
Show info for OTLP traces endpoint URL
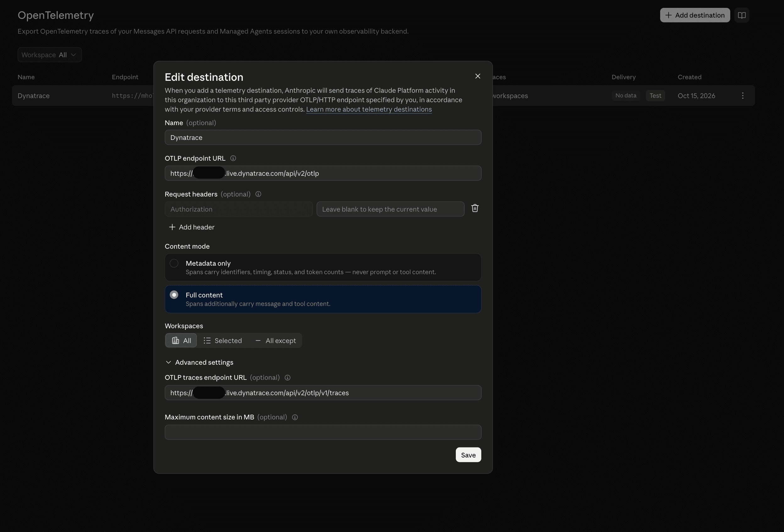[287, 378]
